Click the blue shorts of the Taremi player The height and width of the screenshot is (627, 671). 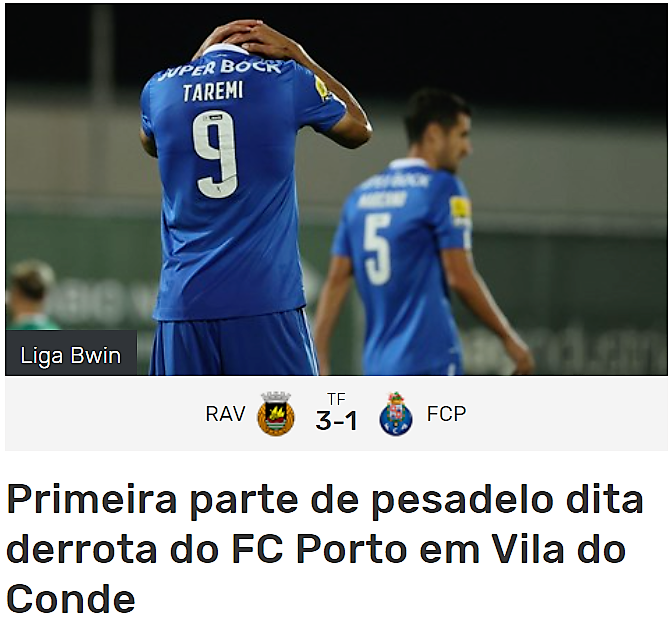point(233,346)
